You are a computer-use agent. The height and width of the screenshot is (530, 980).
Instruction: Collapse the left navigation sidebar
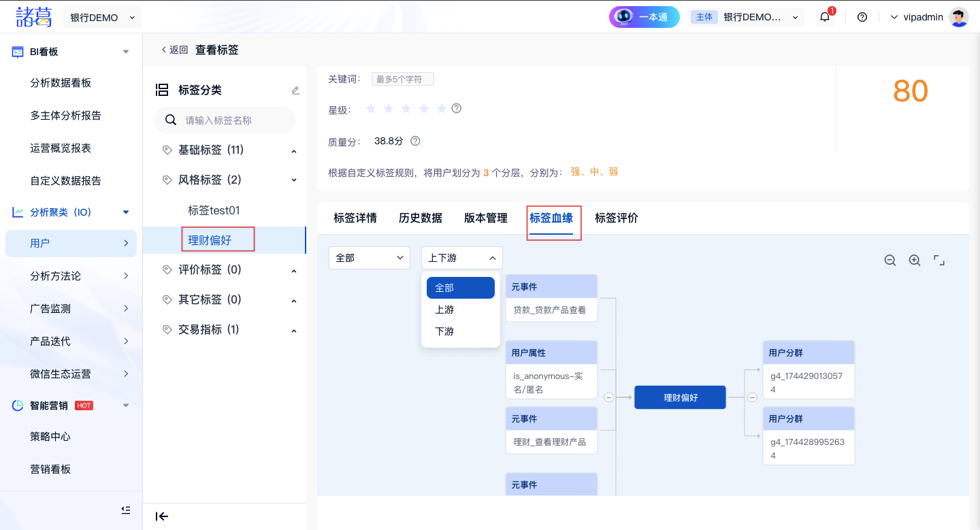[x=125, y=510]
